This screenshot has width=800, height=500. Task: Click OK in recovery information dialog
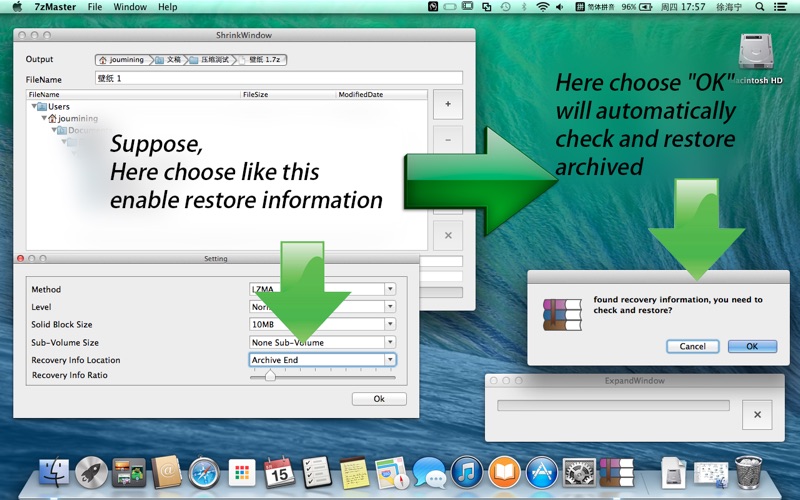click(x=752, y=346)
